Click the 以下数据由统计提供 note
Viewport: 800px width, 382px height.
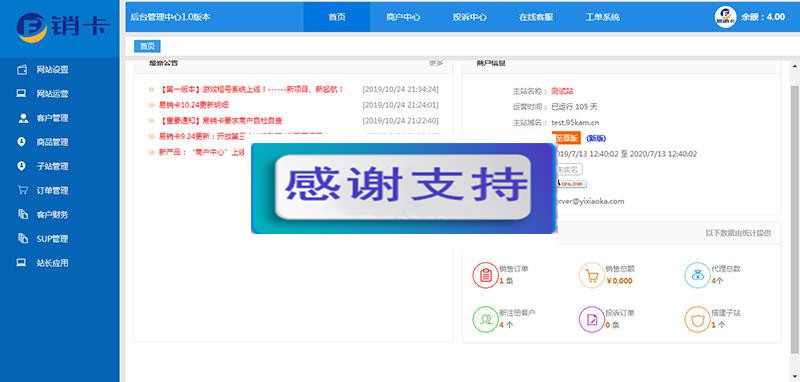click(738, 233)
